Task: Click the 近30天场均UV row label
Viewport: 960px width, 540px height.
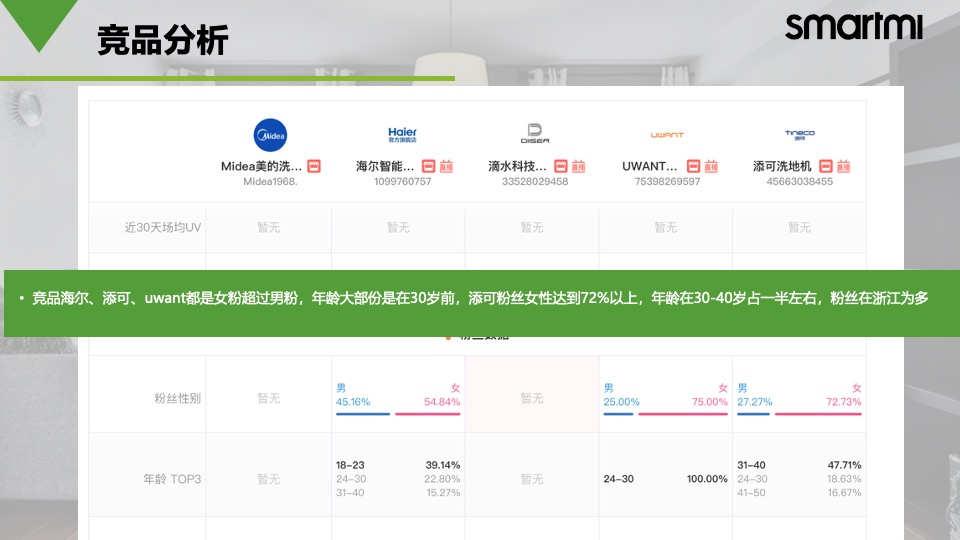Action: coord(163,227)
